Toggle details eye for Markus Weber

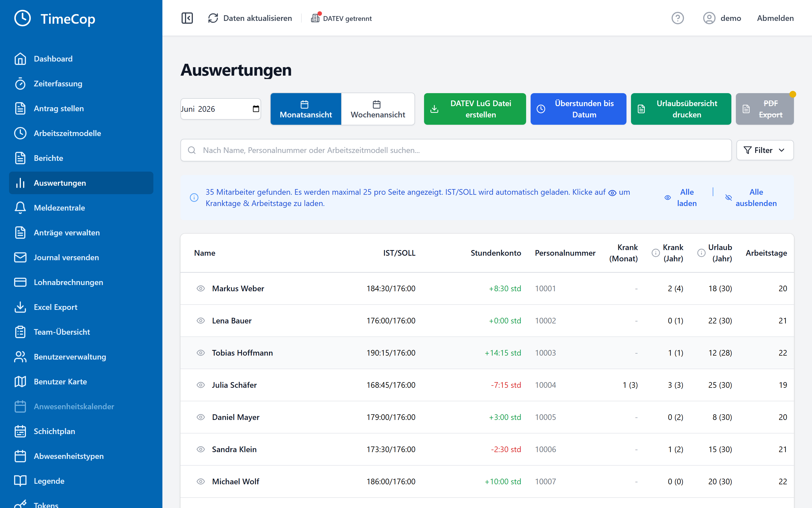click(x=201, y=289)
